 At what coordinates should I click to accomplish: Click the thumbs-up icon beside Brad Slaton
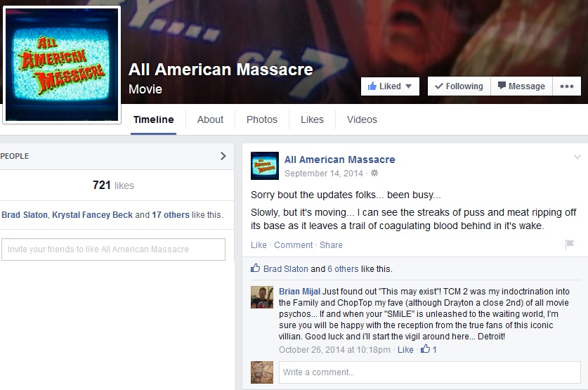[x=256, y=268]
